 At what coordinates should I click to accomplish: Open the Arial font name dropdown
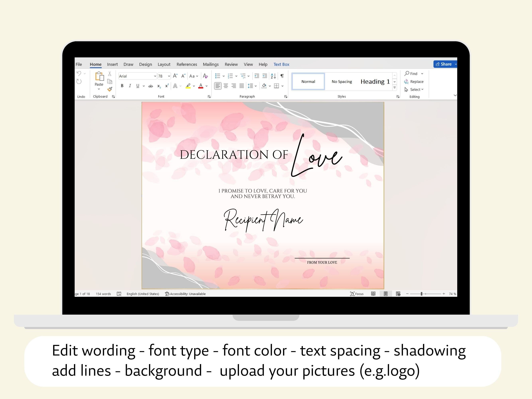(x=155, y=76)
